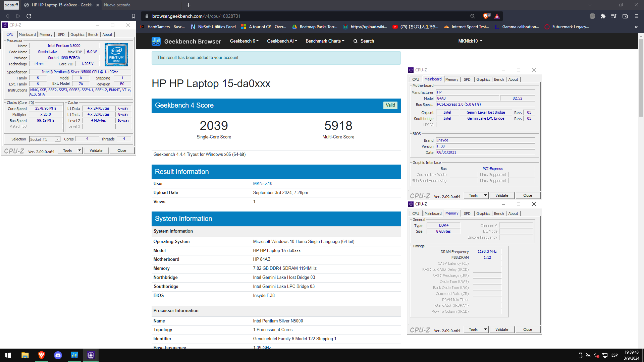Open the browser hamburger menu
The image size is (644, 362).
click(637, 16)
